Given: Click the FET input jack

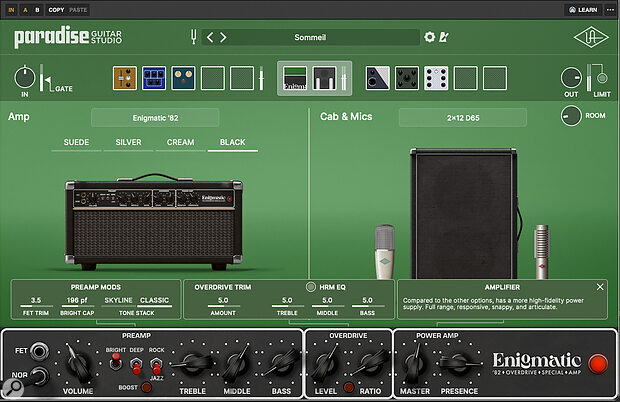Looking at the screenshot, I should tap(40, 351).
